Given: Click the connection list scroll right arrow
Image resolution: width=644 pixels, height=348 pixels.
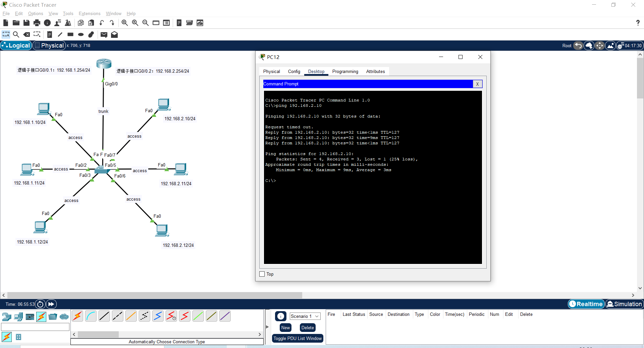Looking at the screenshot, I should pos(260,334).
